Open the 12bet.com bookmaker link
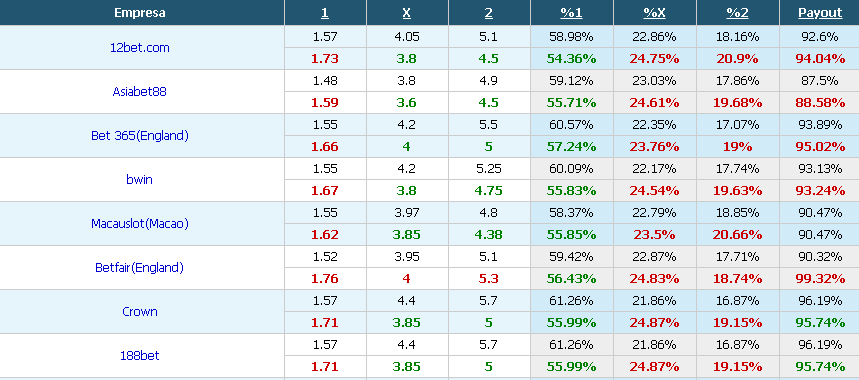 coord(139,48)
